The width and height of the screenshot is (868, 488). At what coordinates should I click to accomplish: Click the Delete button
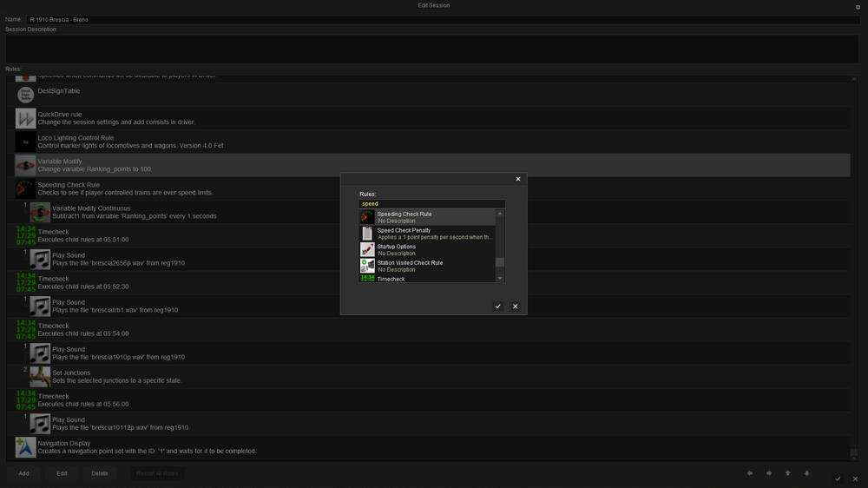tap(100, 473)
